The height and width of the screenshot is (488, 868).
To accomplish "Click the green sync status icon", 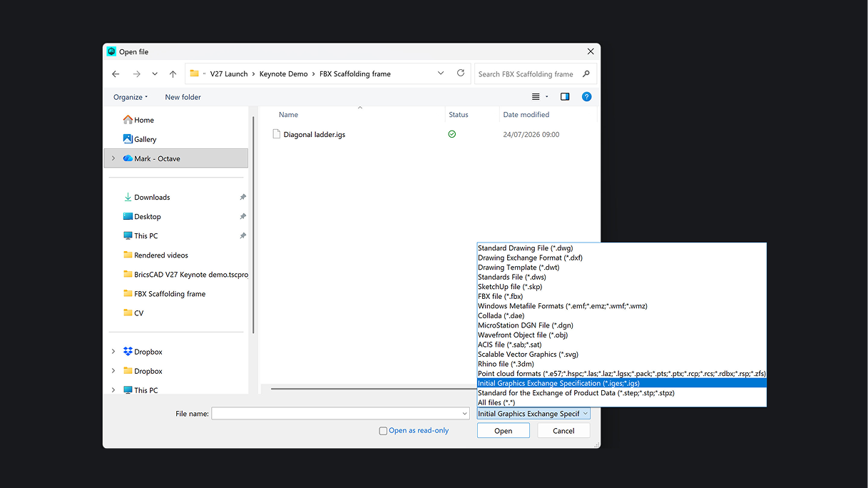I will pyautogui.click(x=452, y=134).
